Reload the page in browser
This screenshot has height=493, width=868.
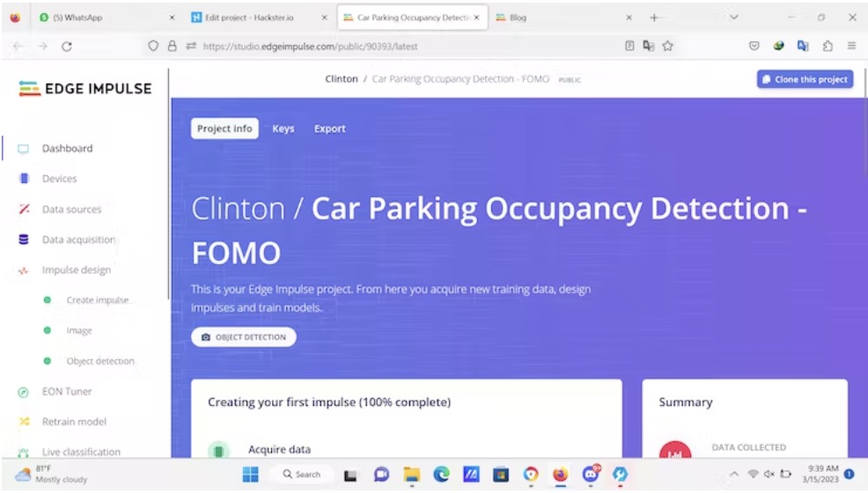[x=67, y=47]
